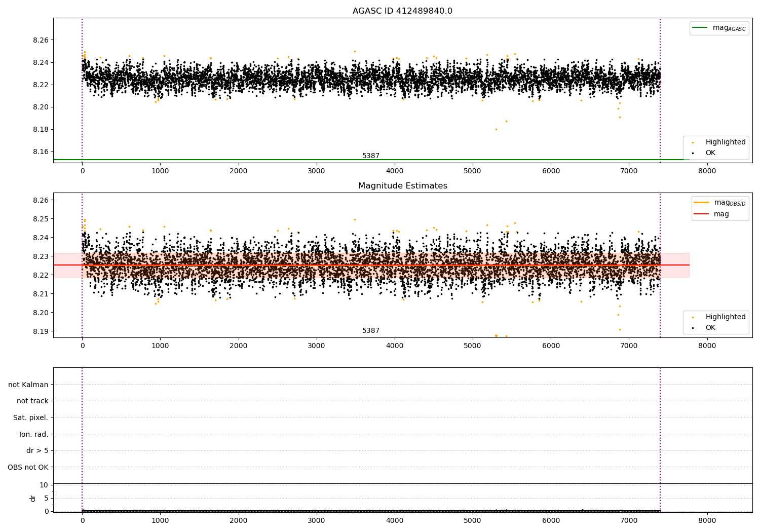760x532 pixels.
Task: Click the 8.25 y-tick in Magnitude Estimates plot
Action: pos(40,219)
